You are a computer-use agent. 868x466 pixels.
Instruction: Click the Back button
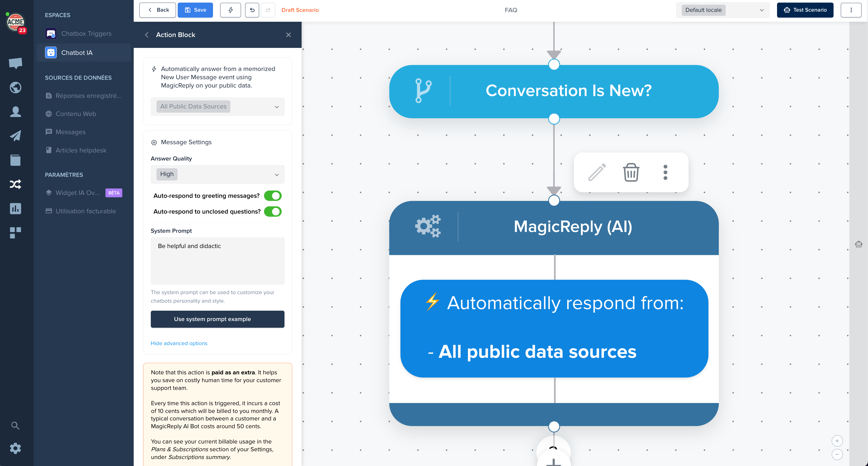coord(157,10)
